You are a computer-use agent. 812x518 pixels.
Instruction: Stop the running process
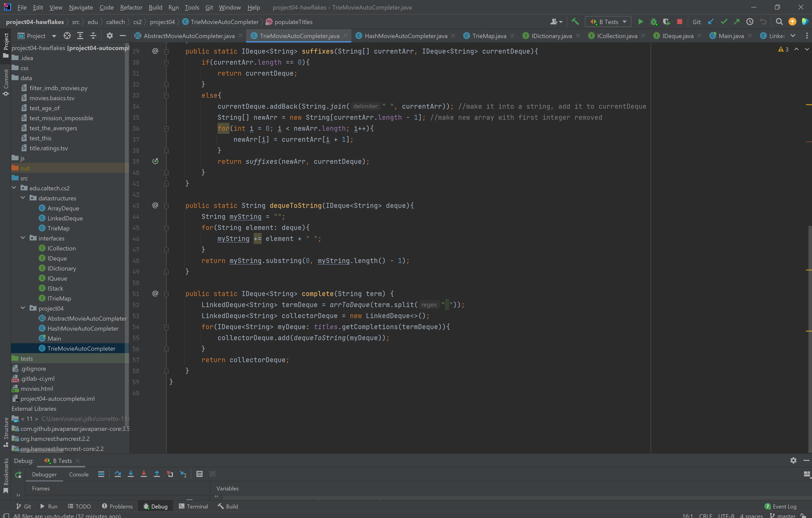679,22
